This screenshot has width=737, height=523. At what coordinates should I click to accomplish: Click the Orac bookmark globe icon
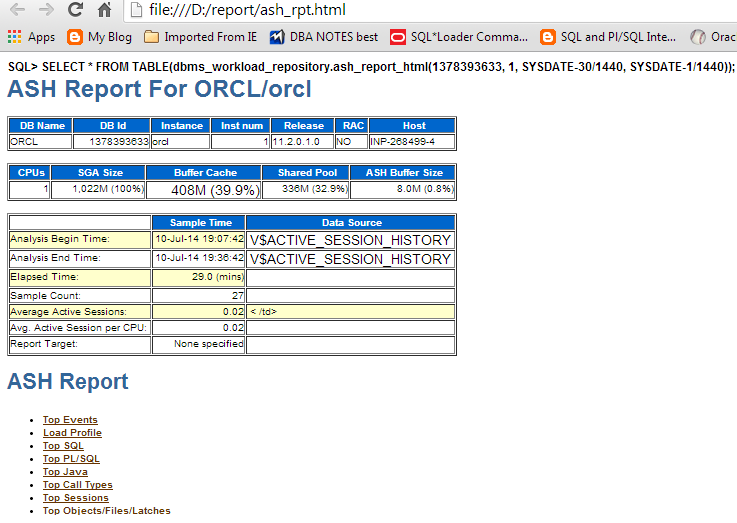(698, 37)
